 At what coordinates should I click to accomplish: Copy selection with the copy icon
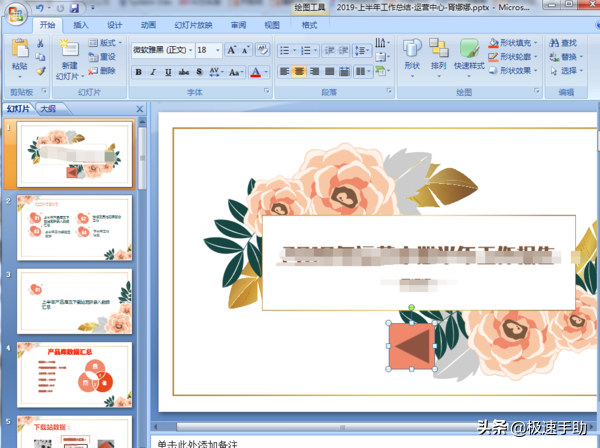(x=40, y=57)
